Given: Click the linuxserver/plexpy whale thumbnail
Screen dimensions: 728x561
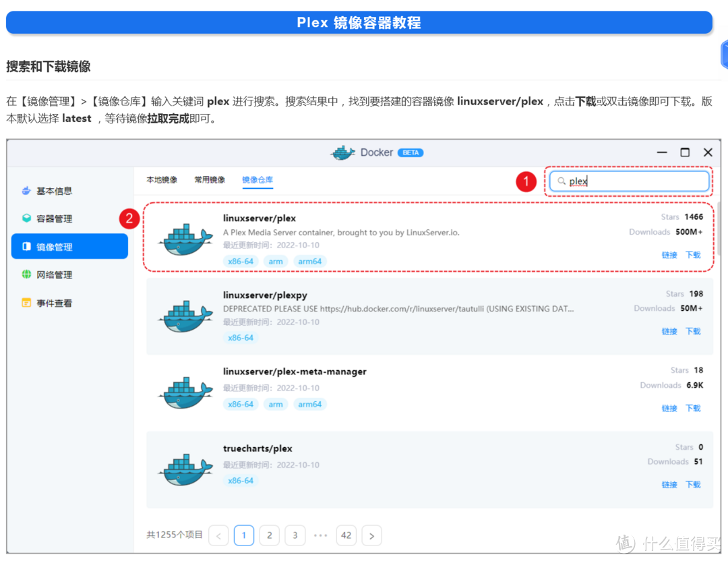Looking at the screenshot, I should (186, 316).
